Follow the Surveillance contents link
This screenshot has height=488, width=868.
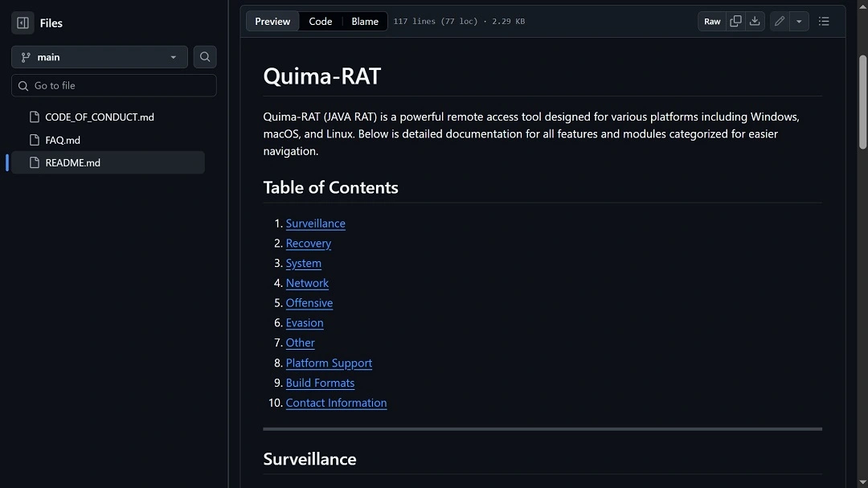coord(316,223)
